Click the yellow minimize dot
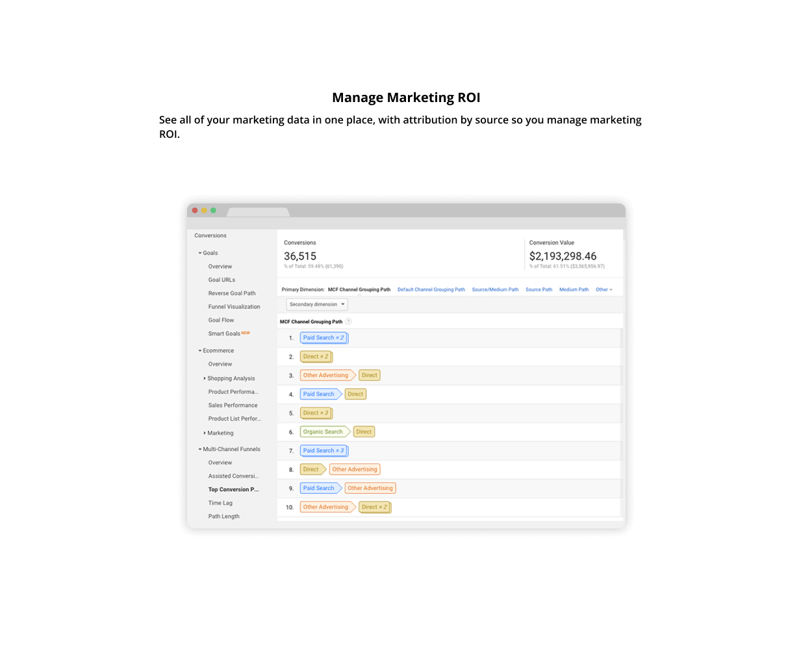Viewport: 812px width, 650px height. 204,211
